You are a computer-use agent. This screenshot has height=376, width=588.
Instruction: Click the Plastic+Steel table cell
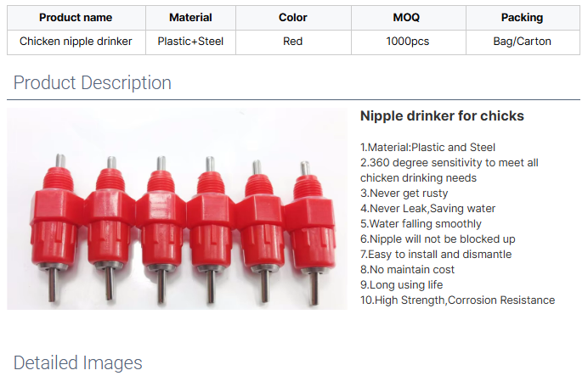(190, 42)
